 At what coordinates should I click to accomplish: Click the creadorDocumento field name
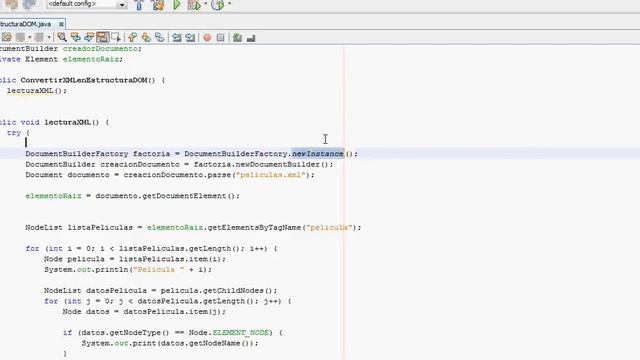pos(100,49)
